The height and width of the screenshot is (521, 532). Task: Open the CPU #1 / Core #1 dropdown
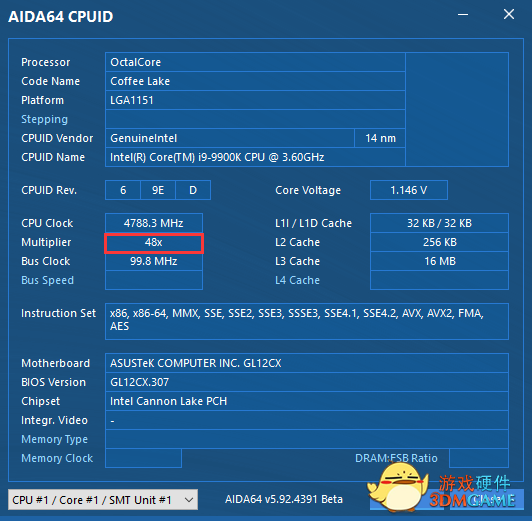pos(103,500)
